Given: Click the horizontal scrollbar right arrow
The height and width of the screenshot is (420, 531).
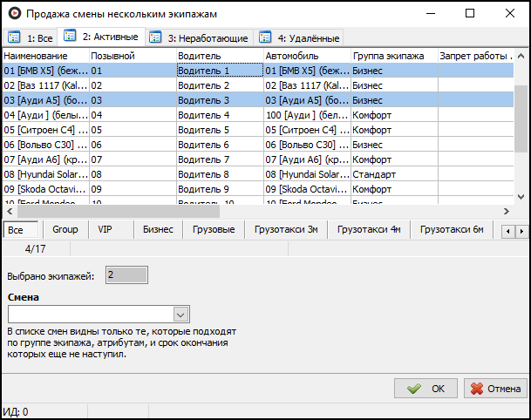Looking at the screenshot, I should [x=507, y=212].
